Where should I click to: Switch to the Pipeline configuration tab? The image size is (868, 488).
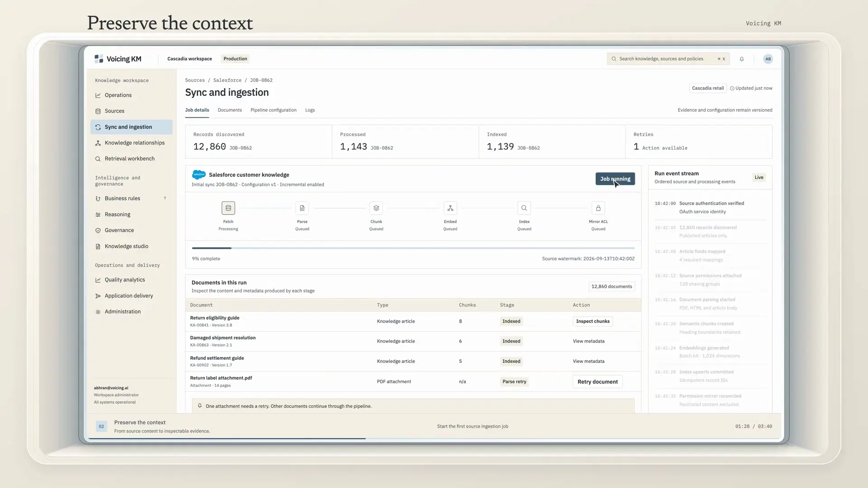(274, 110)
